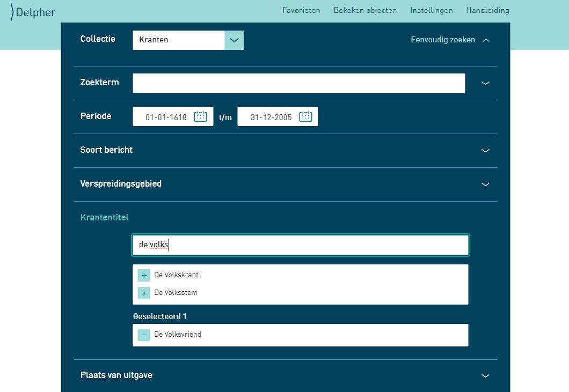The width and height of the screenshot is (569, 392).
Task: Add De Volksstem with its plus icon
Action: tap(144, 293)
